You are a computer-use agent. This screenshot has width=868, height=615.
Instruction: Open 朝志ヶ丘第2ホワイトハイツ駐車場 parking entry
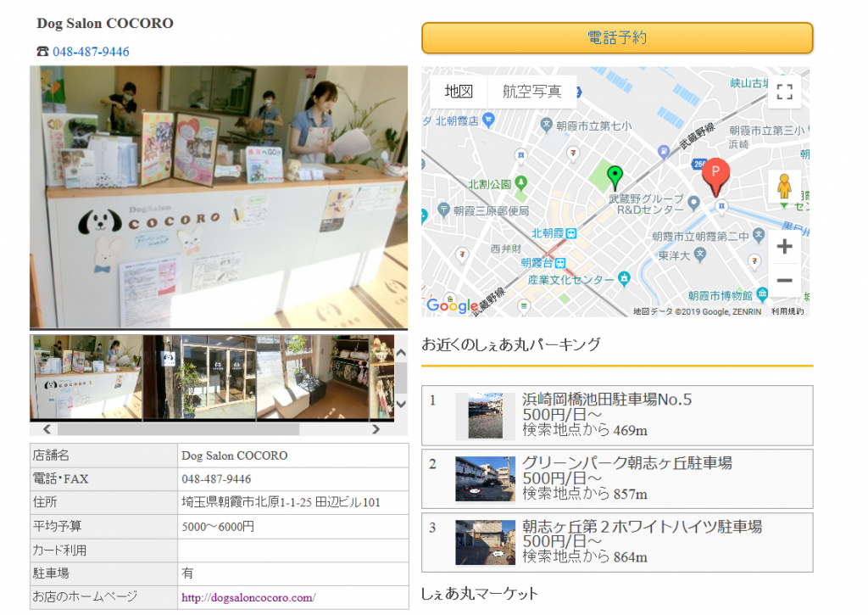(617, 542)
